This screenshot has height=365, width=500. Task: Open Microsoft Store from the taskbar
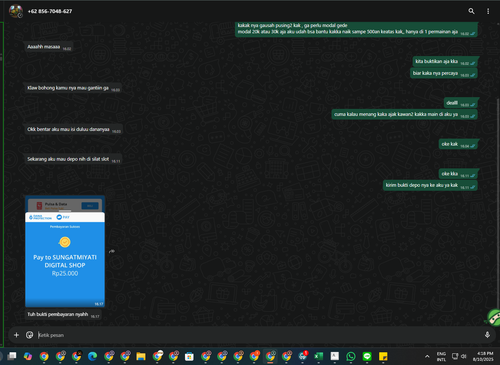click(189, 356)
